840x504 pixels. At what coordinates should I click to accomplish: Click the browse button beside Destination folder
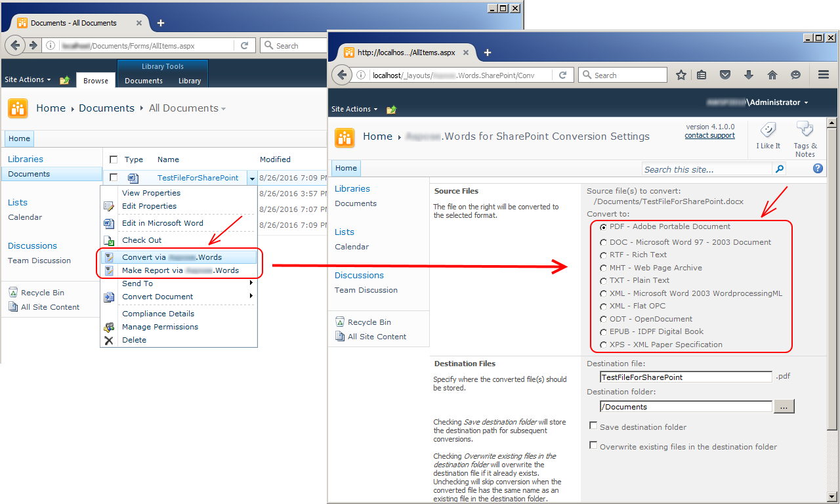[784, 406]
